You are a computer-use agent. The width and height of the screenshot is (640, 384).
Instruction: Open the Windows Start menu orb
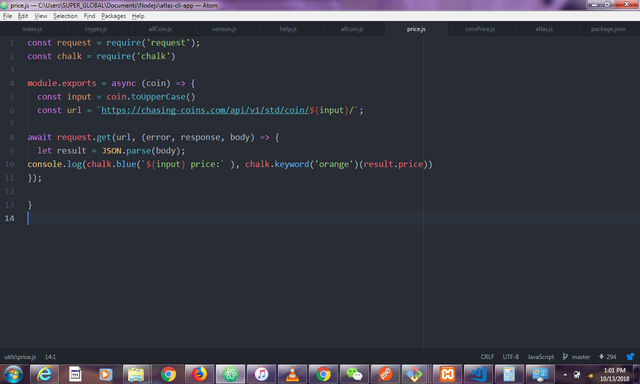point(13,374)
